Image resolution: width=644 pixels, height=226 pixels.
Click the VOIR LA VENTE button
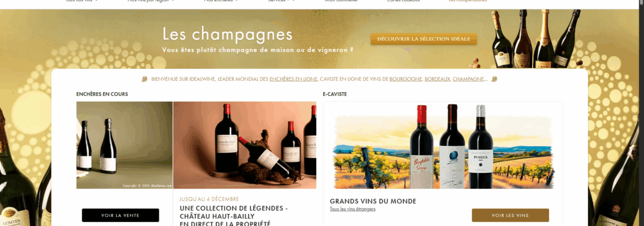(120, 215)
